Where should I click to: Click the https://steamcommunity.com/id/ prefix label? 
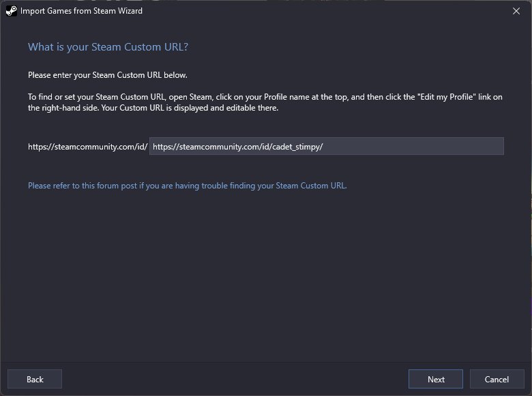point(87,146)
